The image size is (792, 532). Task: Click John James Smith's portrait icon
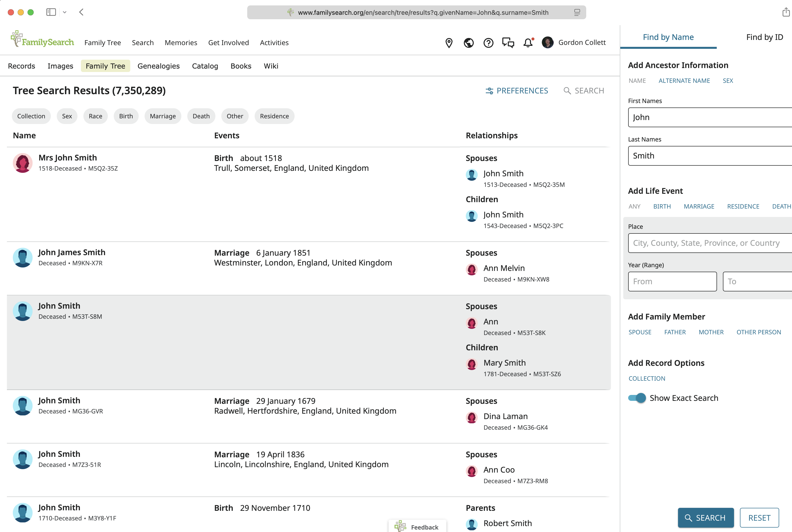coord(22,258)
